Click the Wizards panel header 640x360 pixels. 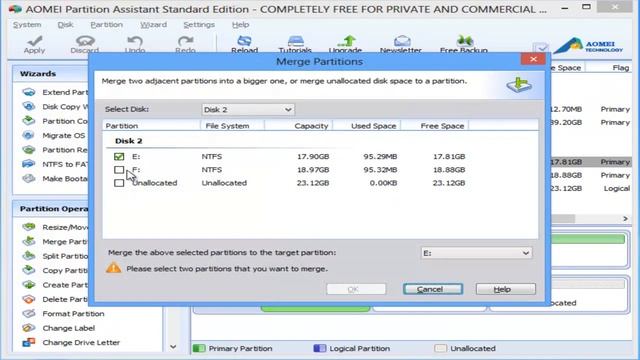click(38, 74)
